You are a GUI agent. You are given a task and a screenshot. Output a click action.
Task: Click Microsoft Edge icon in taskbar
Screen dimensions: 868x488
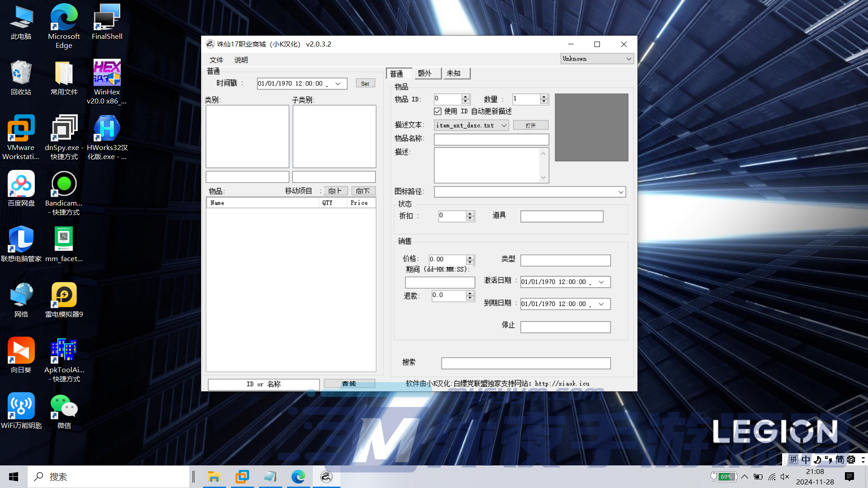[298, 477]
